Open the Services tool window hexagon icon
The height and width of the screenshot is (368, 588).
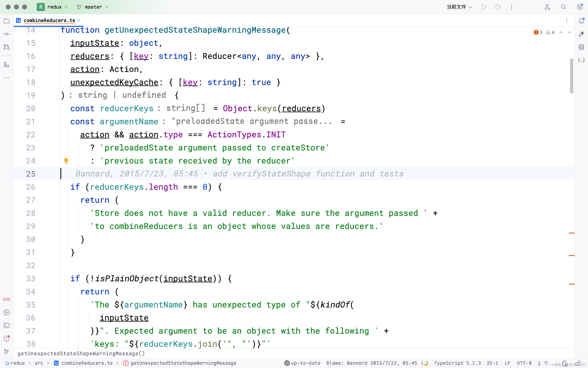pos(7,312)
